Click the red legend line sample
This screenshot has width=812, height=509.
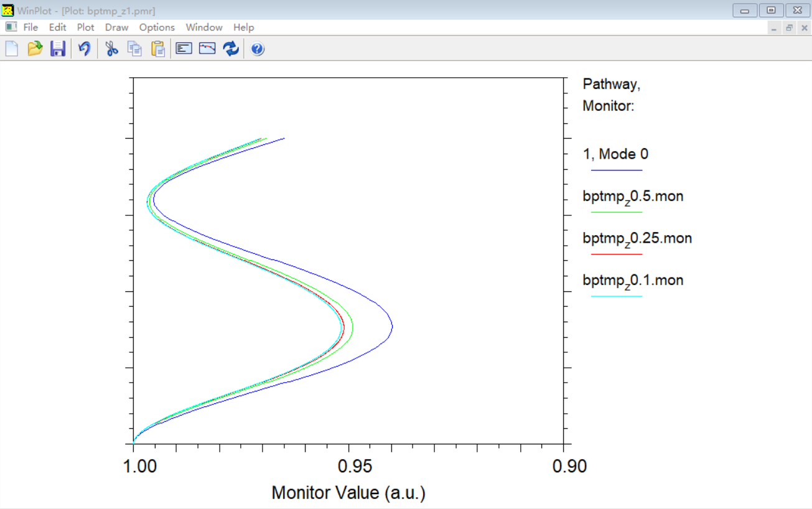tap(616, 254)
